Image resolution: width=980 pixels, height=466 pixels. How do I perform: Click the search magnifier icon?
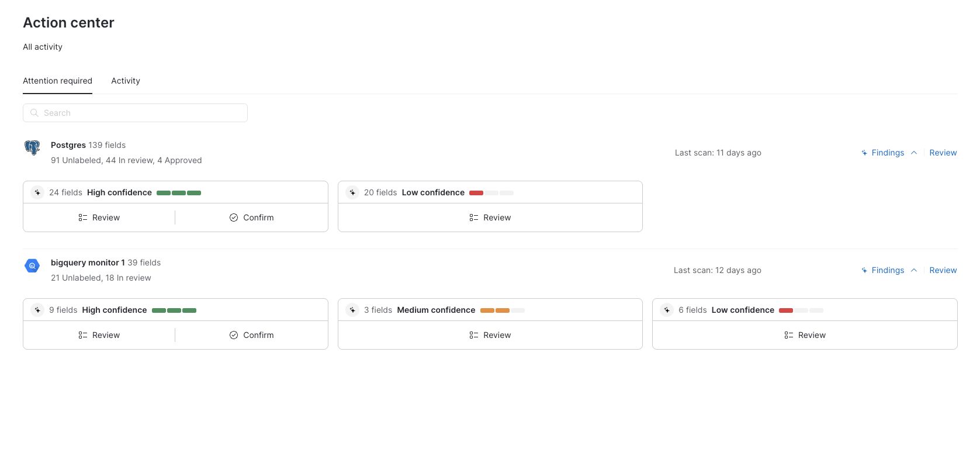tap(34, 113)
